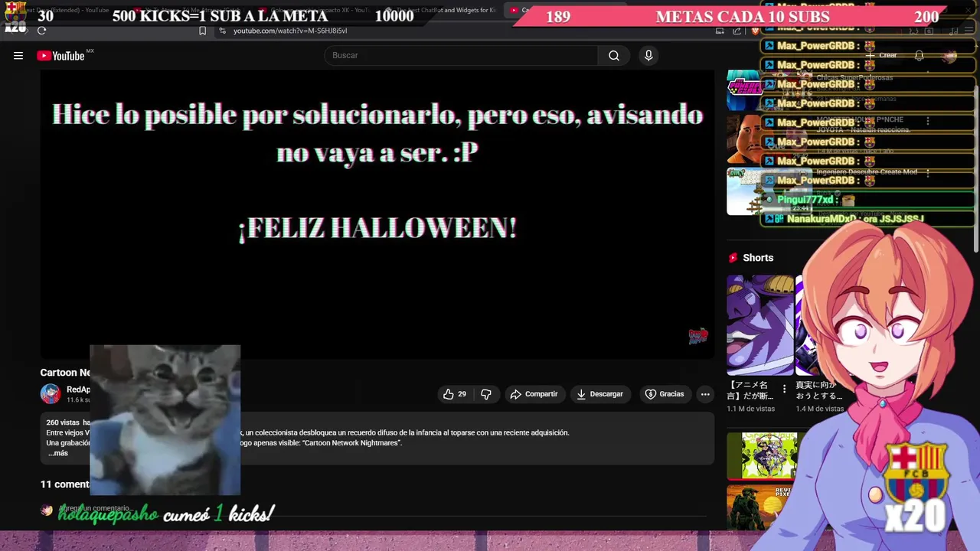Click the Shorts heading text

coord(758,258)
